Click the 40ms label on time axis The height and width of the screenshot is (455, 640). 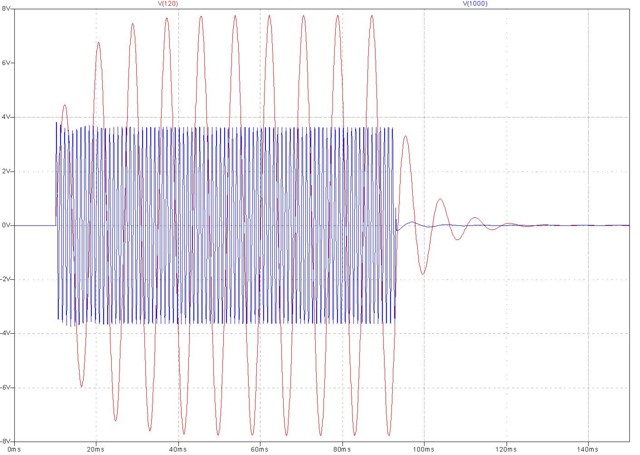click(178, 449)
